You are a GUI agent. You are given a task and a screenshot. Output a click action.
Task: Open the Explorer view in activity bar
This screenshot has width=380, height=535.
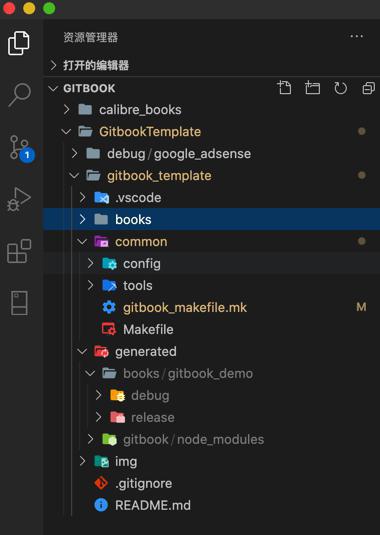(x=19, y=43)
